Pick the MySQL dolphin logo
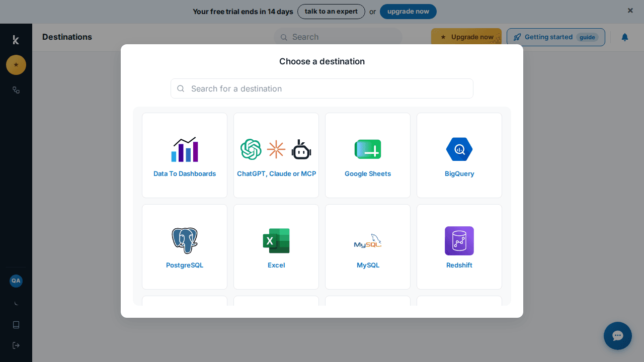644x362 pixels. coord(368,241)
